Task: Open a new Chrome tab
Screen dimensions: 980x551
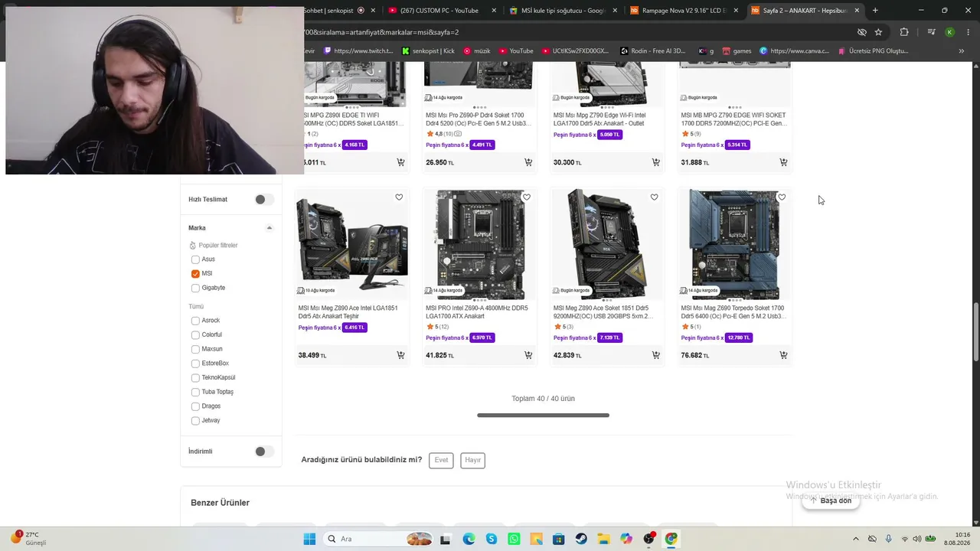Action: (875, 11)
